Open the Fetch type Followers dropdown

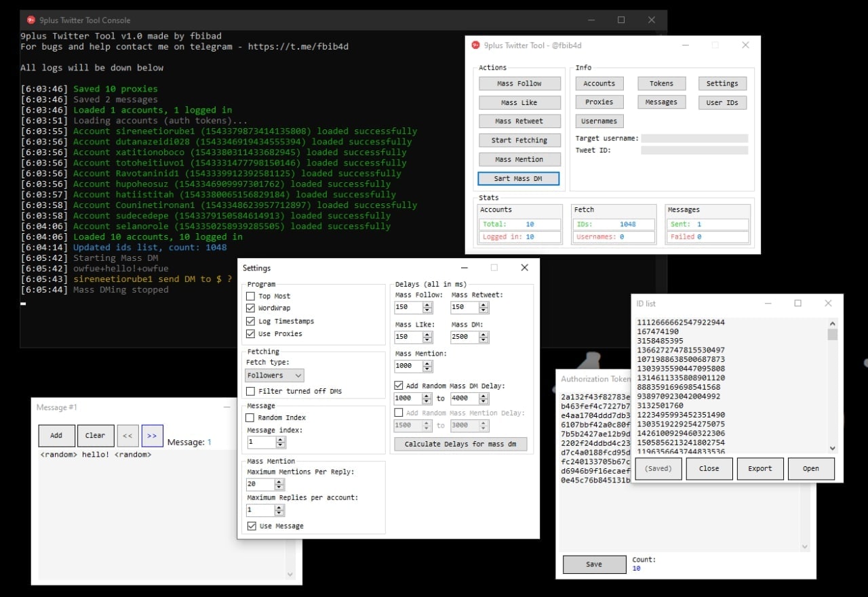tap(275, 375)
